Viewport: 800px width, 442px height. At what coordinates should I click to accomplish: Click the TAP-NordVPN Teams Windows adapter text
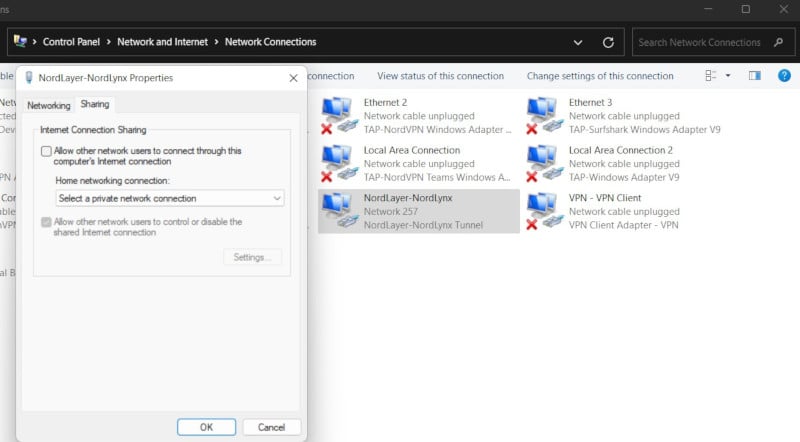(437, 177)
